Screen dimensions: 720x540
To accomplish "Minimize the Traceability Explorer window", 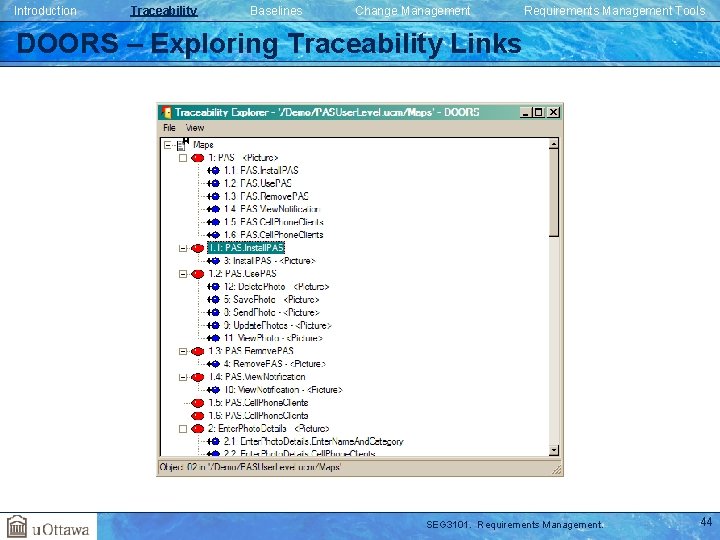I will (x=526, y=112).
